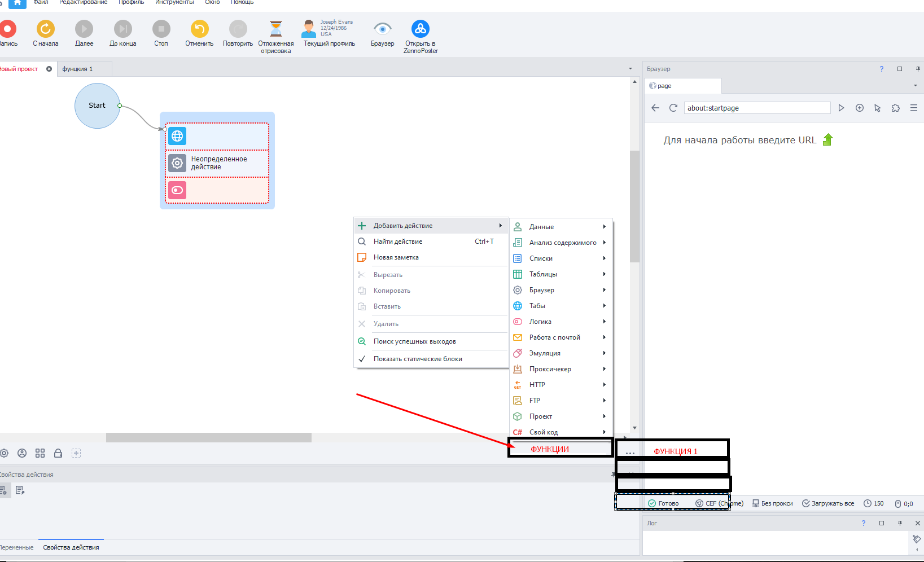Image resolution: width=924 pixels, height=562 pixels.
Task: Click the 'Без прокси' status button
Action: [x=772, y=503]
